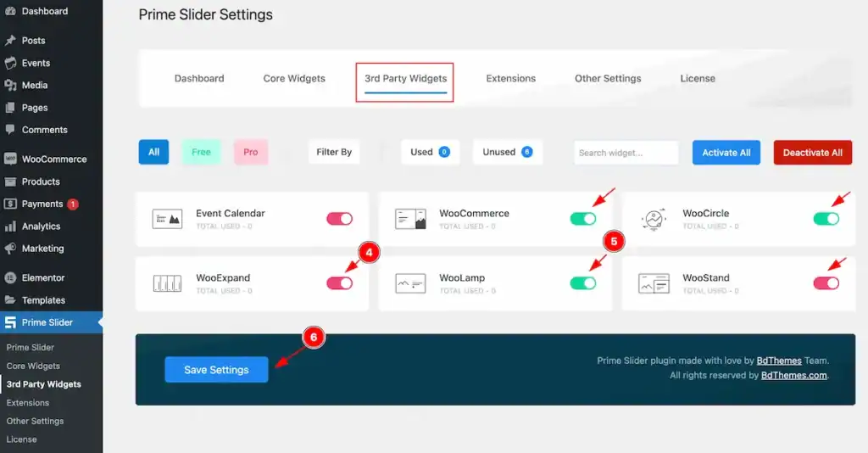Click the Payments notification badge
868x453 pixels.
coord(73,204)
